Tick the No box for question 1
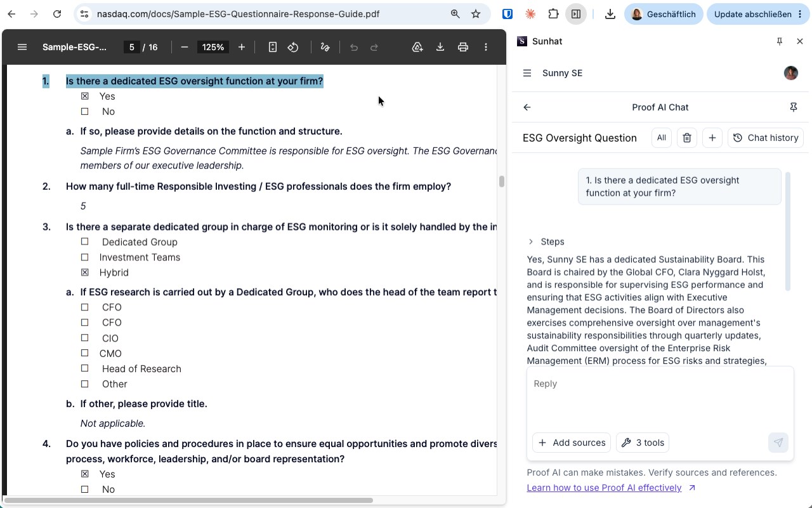 point(85,112)
